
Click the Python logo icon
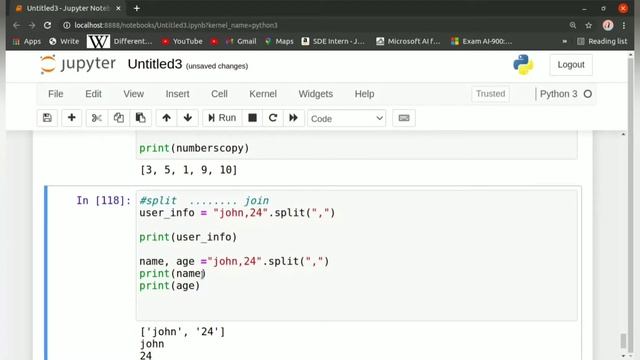pos(523,64)
